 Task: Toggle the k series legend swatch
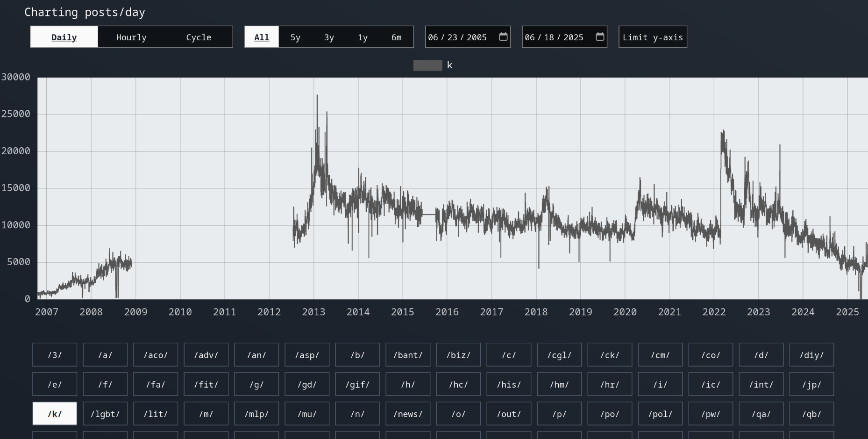427,65
